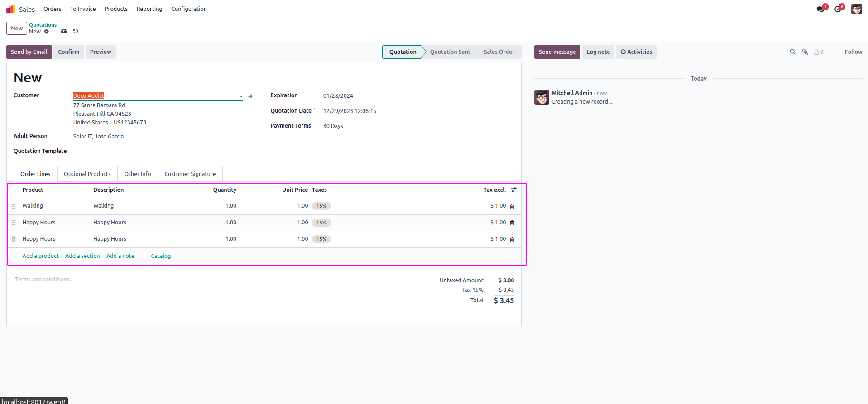Open the conversations messages icon
This screenshot has width=868, height=404.
click(x=820, y=9)
